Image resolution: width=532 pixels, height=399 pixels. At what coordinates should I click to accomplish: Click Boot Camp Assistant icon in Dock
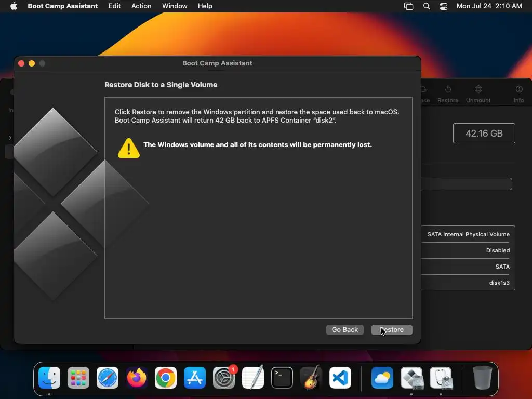(411, 378)
